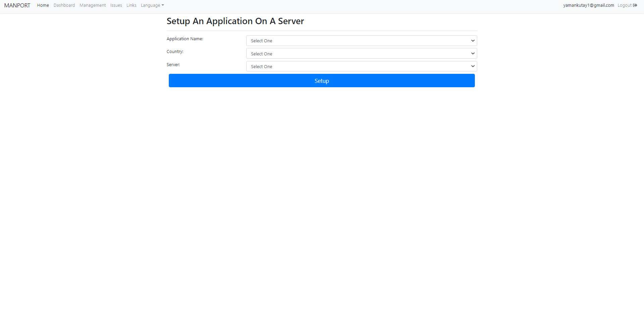644x309 pixels.
Task: Click the Country dropdown chevron
Action: pos(473,53)
